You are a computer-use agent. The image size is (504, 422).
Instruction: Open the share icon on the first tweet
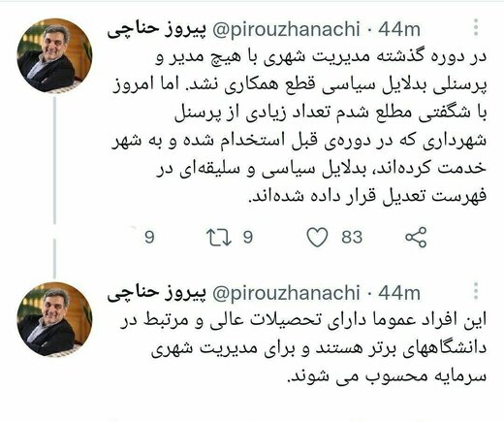coord(416,237)
